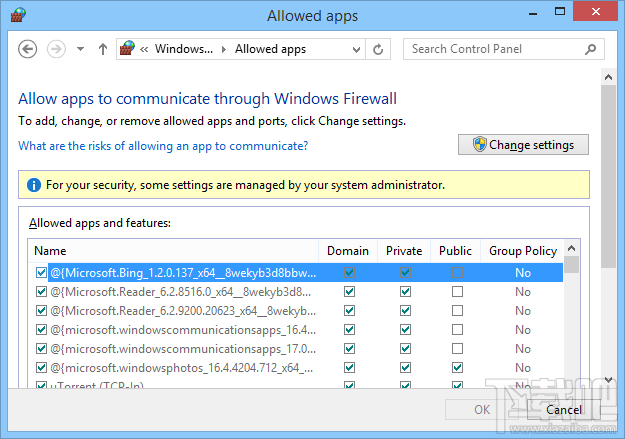Enable Public checkbox for Microsoft.Reader 6.2.8516.0
The width and height of the screenshot is (625, 439).
(458, 292)
